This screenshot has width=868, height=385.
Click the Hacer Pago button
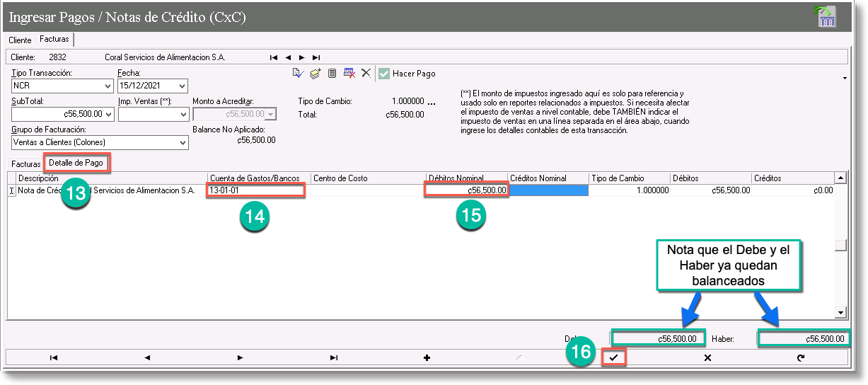click(x=407, y=73)
